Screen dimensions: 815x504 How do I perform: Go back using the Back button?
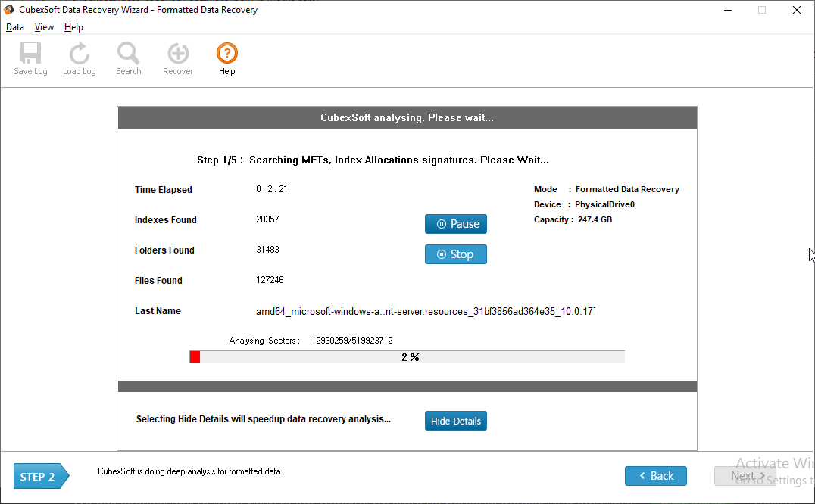pyautogui.click(x=655, y=476)
